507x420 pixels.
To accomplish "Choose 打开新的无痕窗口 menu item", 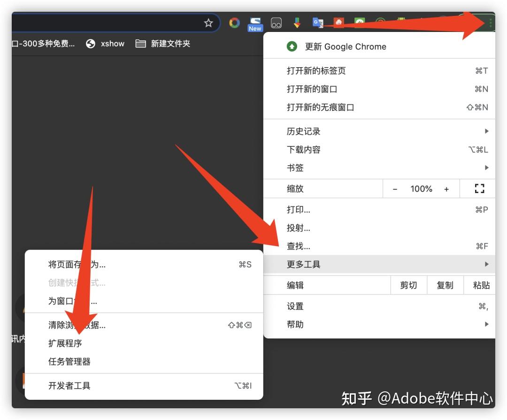I will [321, 108].
